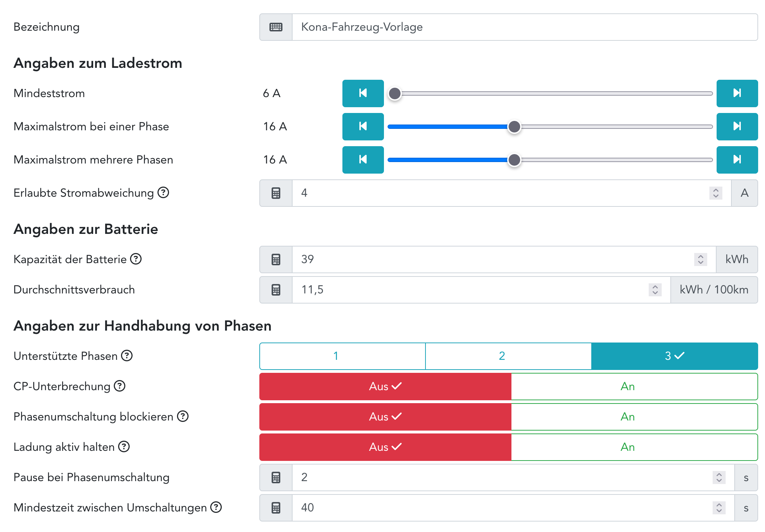Viewport: 765px width, 532px height.
Task: Click help icon for Phasenumschaltung blockieren
Action: click(183, 416)
